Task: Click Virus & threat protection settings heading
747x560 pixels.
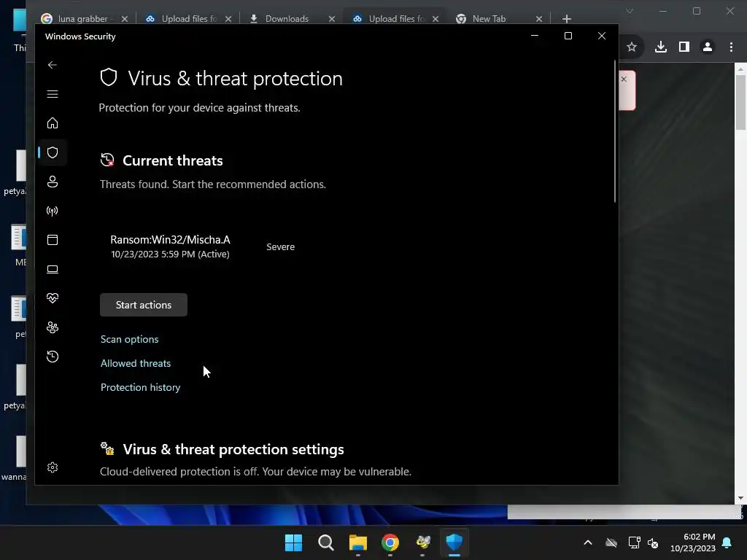Action: pos(233,449)
